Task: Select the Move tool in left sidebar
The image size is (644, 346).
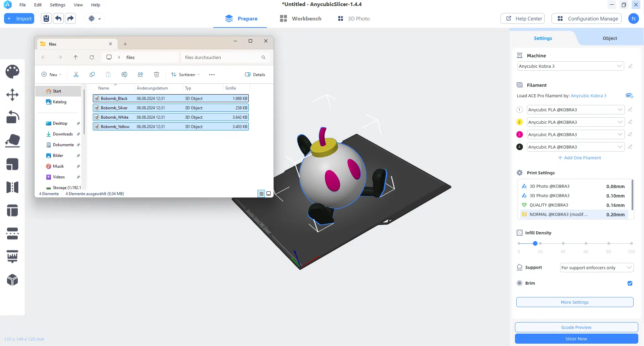Action: coord(12,95)
